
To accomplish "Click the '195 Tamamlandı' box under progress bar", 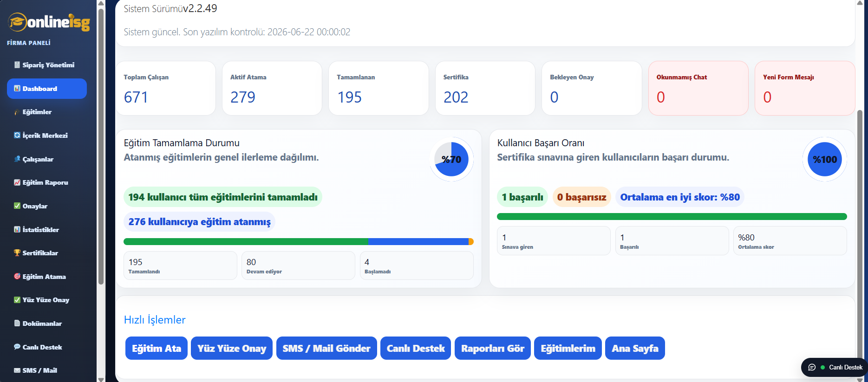I will pos(180,265).
